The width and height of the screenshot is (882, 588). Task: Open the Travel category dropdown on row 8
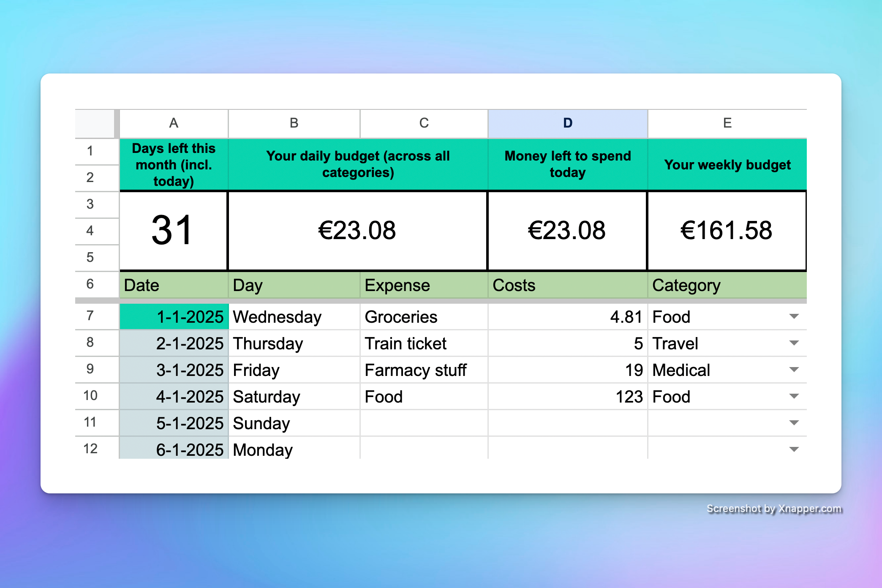coord(793,343)
